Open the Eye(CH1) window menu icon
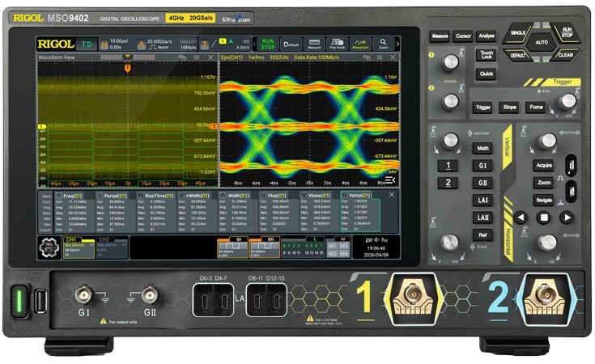This screenshot has height=364, width=595. tap(380, 57)
